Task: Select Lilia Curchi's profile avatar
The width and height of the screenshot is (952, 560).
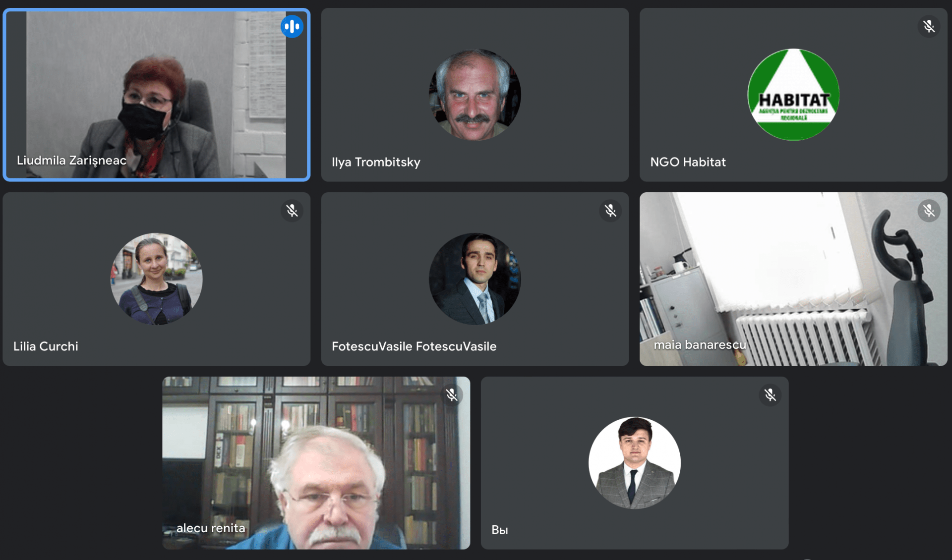Action: pyautogui.click(x=157, y=279)
